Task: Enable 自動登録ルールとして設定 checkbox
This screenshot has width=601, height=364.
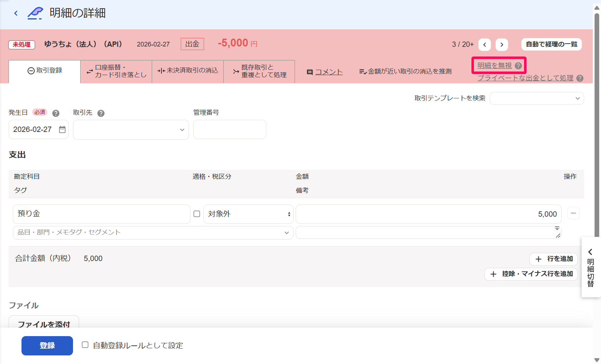Action: pyautogui.click(x=85, y=345)
